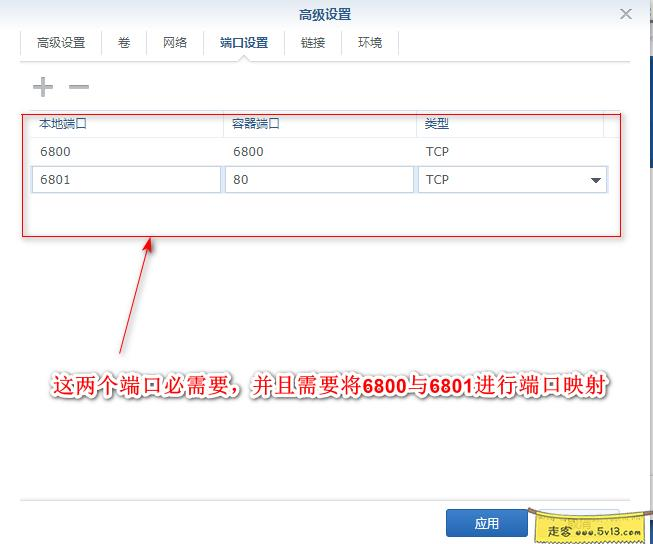Switch to the 高级设置 tab
Image resolution: width=653 pixels, height=544 pixels.
coord(61,42)
